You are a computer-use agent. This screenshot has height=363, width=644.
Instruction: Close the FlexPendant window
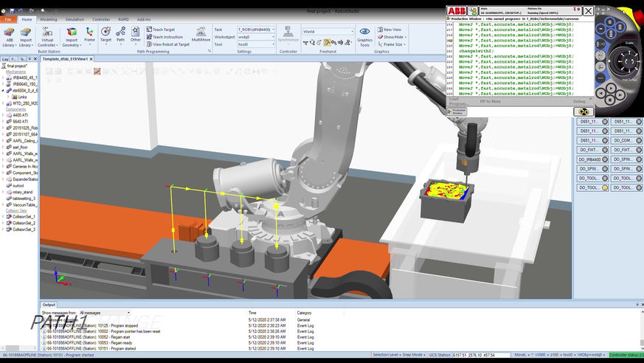tap(588, 11)
